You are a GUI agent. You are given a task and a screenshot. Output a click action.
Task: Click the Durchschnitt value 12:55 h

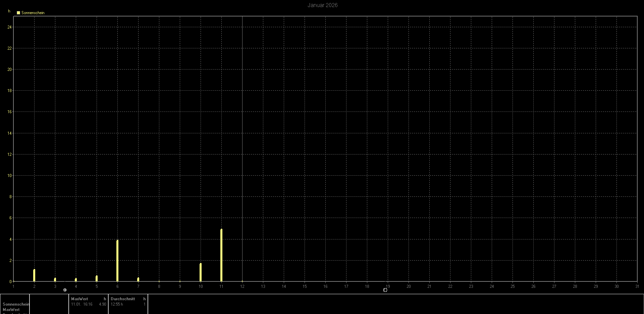point(117,304)
